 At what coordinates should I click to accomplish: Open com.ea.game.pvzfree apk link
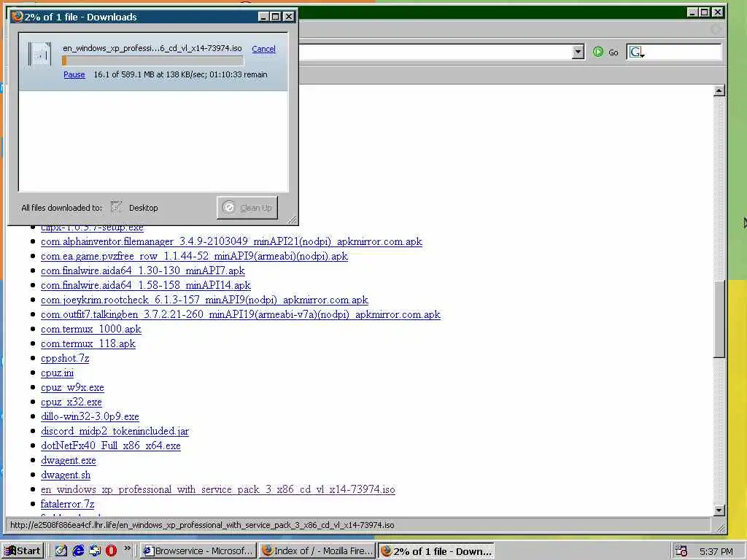[194, 256]
